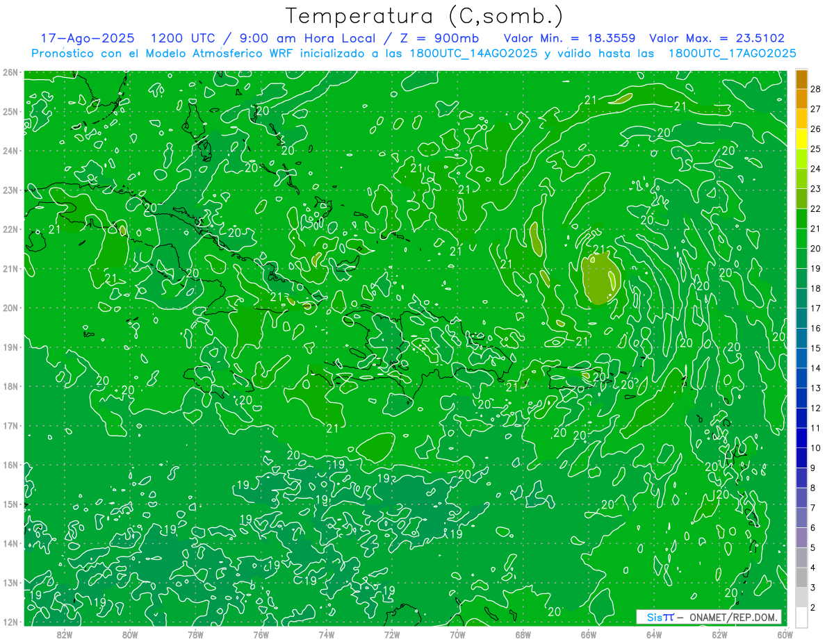Select the yellow color band between 25 and 26
Screen dimensions: 834x644
pyautogui.click(x=801, y=139)
